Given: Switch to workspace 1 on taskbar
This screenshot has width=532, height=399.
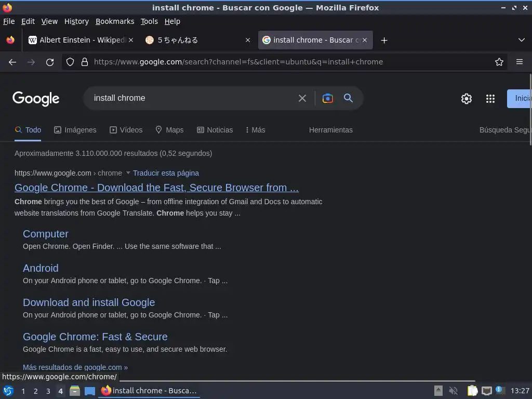Looking at the screenshot, I should (23, 391).
